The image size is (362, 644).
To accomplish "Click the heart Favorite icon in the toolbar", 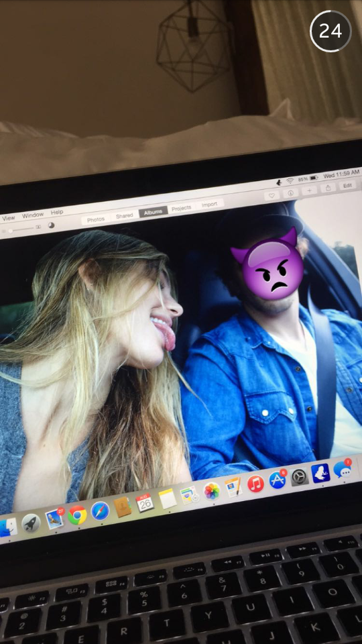I will click(x=271, y=195).
